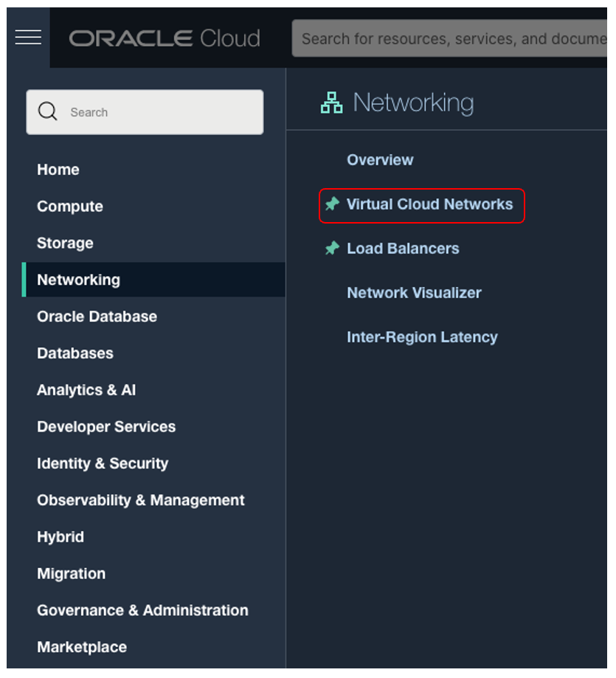The width and height of the screenshot is (616, 678).
Task: Open the hamburger navigation menu
Action: 28,38
